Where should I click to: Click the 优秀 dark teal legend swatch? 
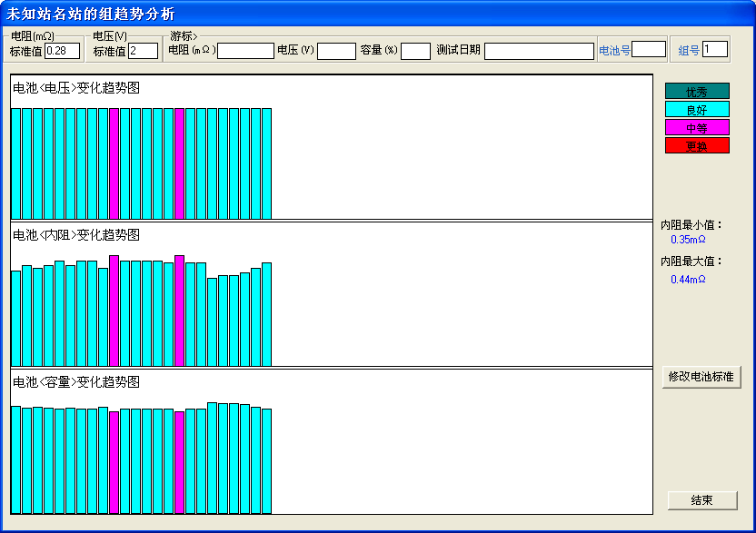point(697,91)
